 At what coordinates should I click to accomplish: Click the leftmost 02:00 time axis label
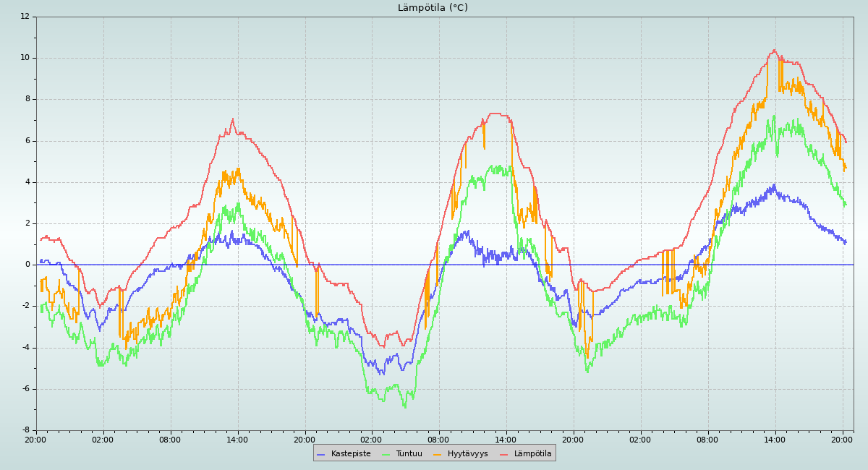(x=103, y=439)
